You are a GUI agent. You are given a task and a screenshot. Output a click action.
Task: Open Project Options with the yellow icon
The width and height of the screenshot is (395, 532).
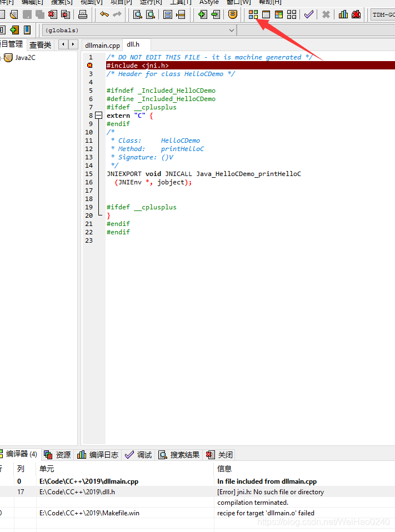point(232,14)
